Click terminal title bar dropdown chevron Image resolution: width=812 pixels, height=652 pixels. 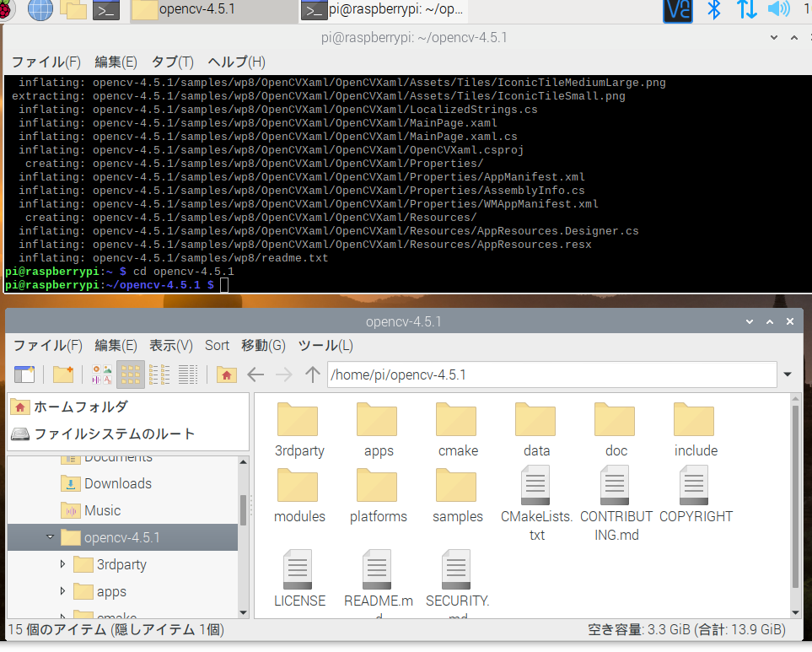pyautogui.click(x=774, y=37)
